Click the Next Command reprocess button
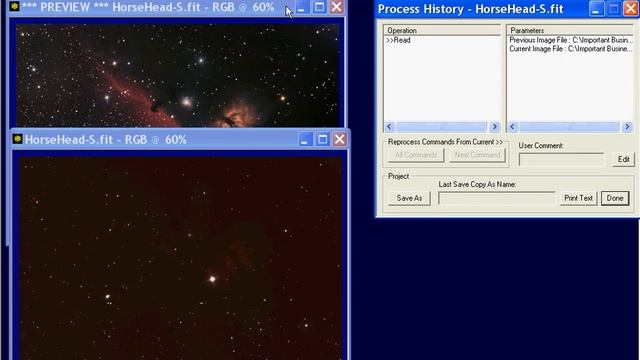 click(477, 155)
